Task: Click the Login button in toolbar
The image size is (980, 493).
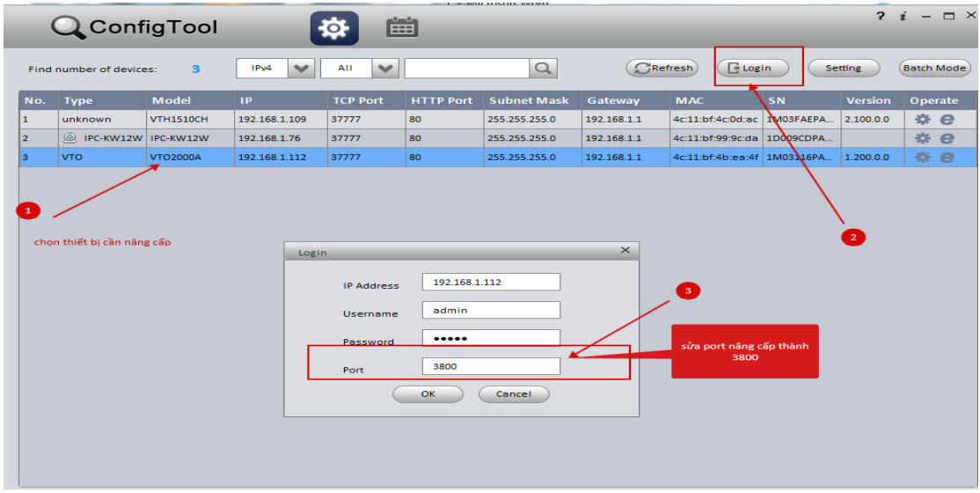Action: coord(750,68)
